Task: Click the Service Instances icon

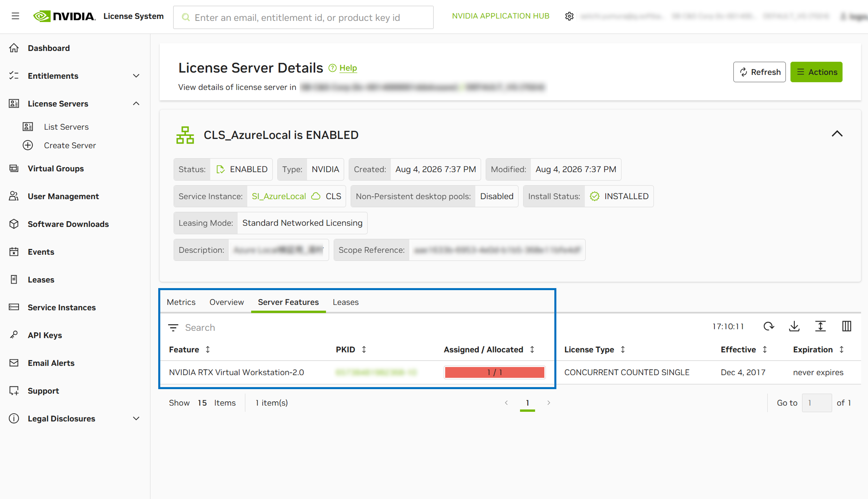Action: coord(14,307)
